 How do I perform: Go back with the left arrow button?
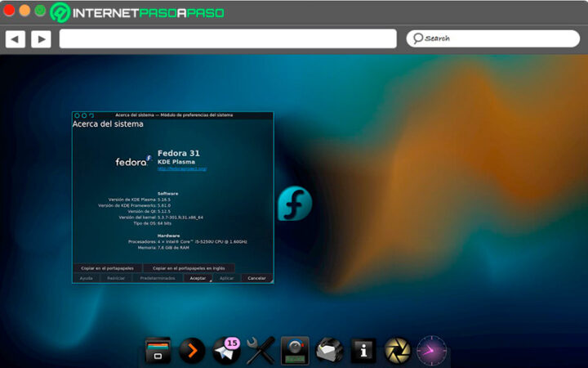pyautogui.click(x=15, y=39)
